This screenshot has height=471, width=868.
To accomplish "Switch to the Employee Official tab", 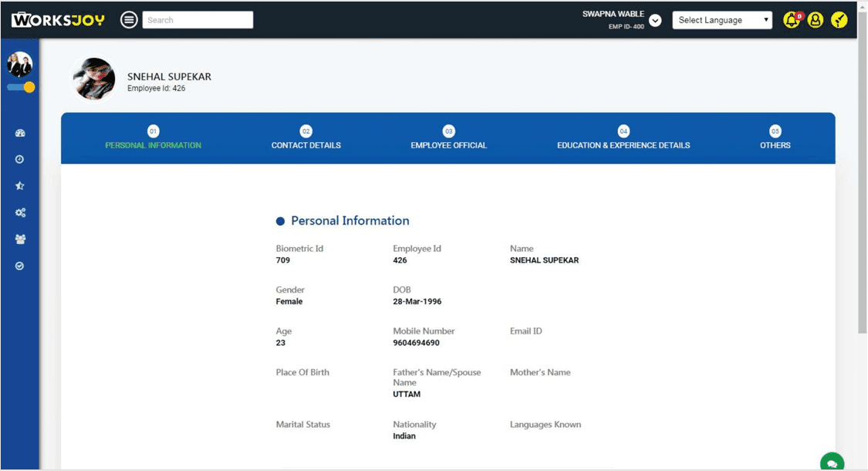I will [x=449, y=138].
